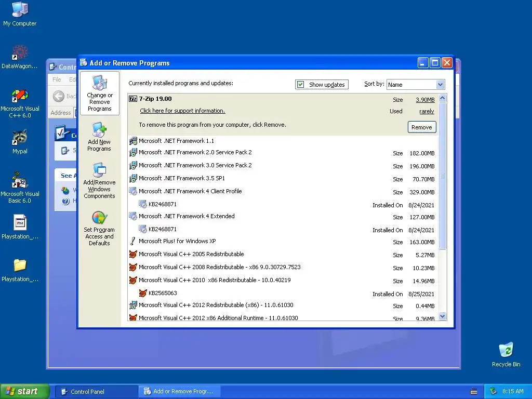Click the Visual C++ 2005 Redistributable icon
Screen dimensions: 532x399
[133, 254]
